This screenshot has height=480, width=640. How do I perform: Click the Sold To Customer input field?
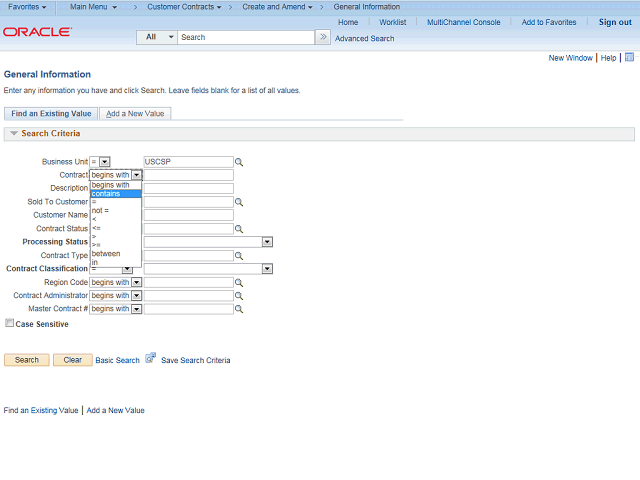tap(189, 202)
